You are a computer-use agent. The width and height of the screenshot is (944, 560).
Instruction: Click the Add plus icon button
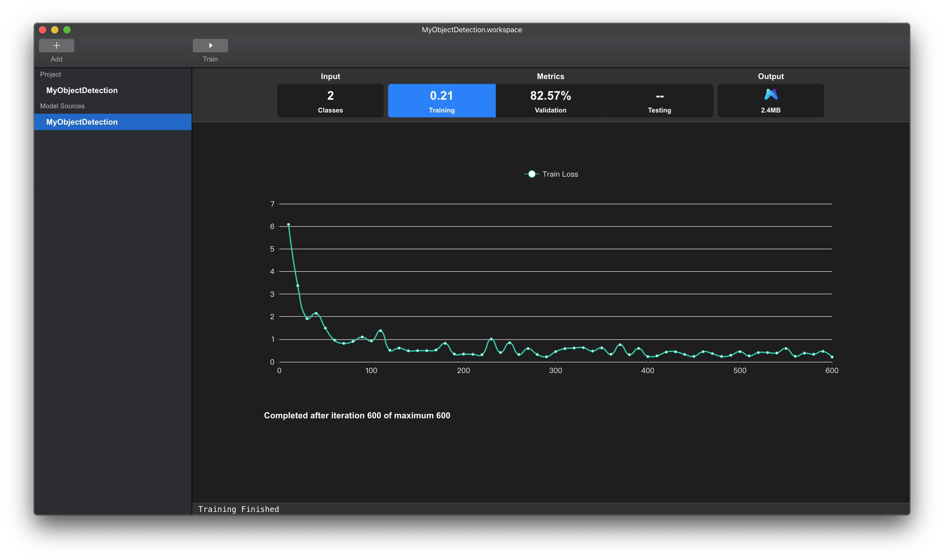click(56, 46)
